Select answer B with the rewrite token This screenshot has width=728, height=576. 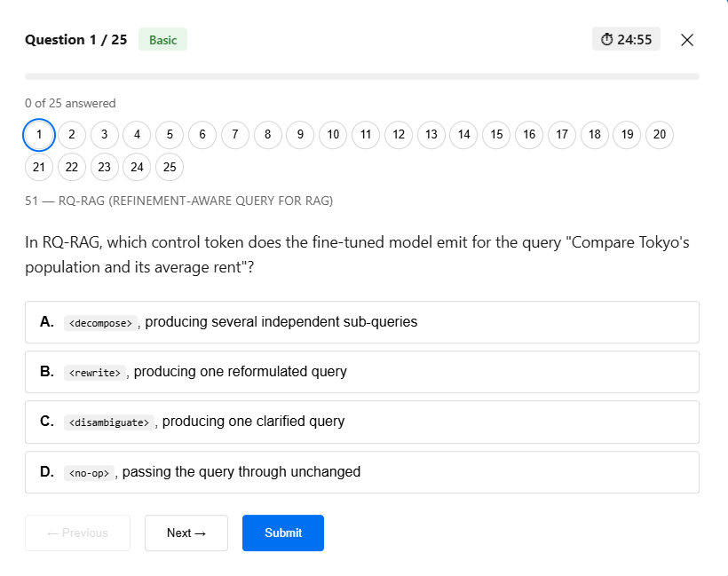click(362, 372)
